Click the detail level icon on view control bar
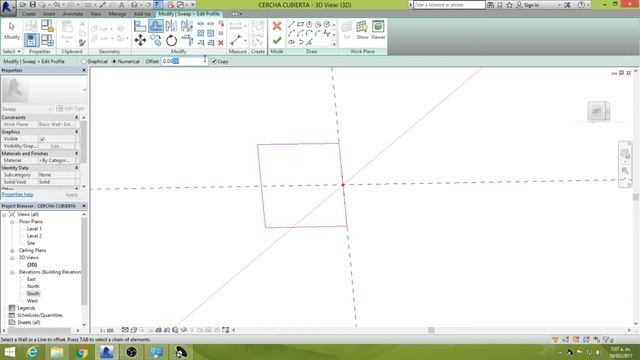Screen dimensions: 640x360 pyautogui.click(x=125, y=330)
